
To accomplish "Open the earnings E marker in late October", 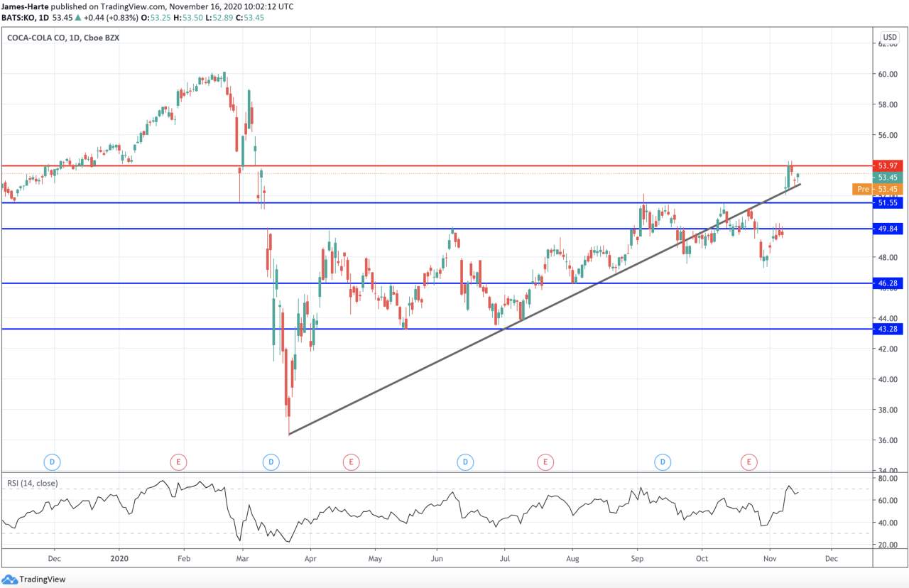I will click(x=749, y=462).
